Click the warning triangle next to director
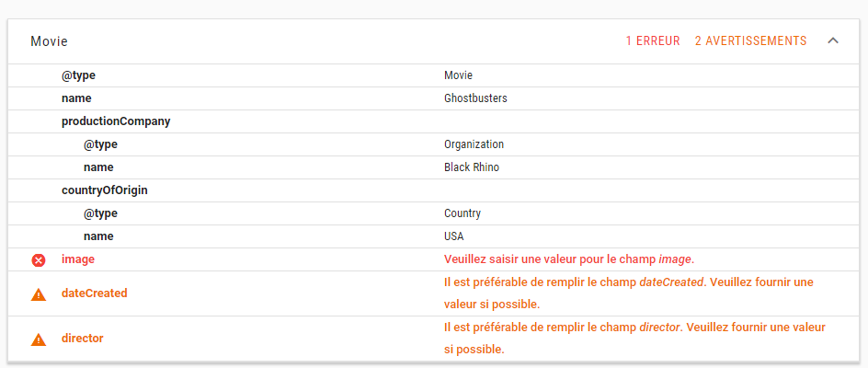 click(x=39, y=339)
